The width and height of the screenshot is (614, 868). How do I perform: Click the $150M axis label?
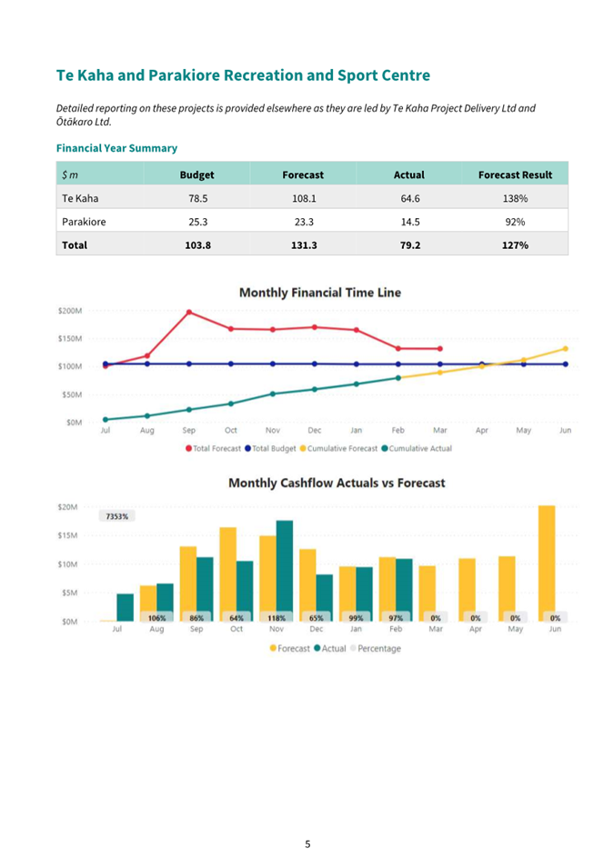point(70,339)
